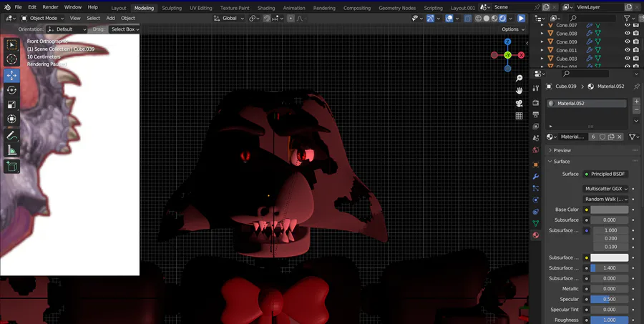Click the Zoom viewport magnifier icon
The width and height of the screenshot is (644, 324).
pos(519,78)
